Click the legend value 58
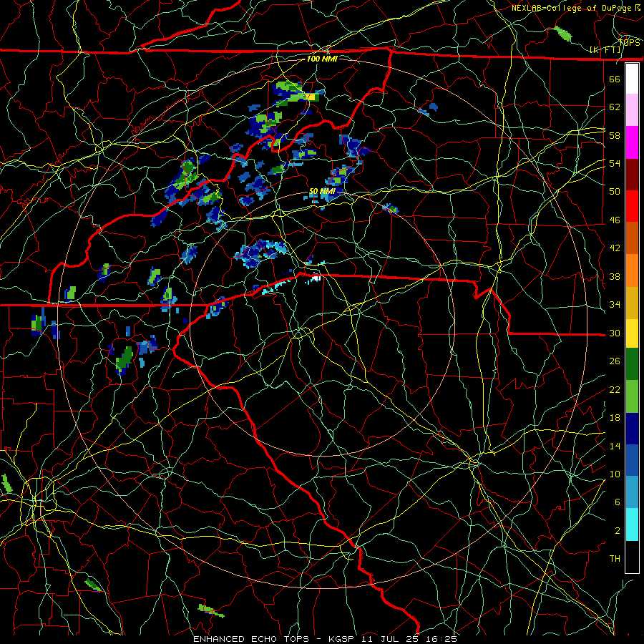This screenshot has height=644, width=644. [x=615, y=135]
